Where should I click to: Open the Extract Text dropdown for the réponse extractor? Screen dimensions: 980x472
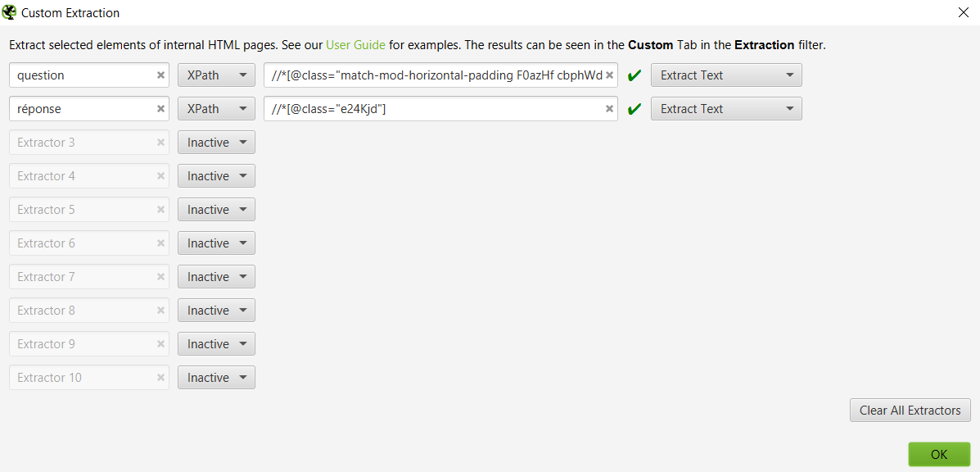(725, 108)
